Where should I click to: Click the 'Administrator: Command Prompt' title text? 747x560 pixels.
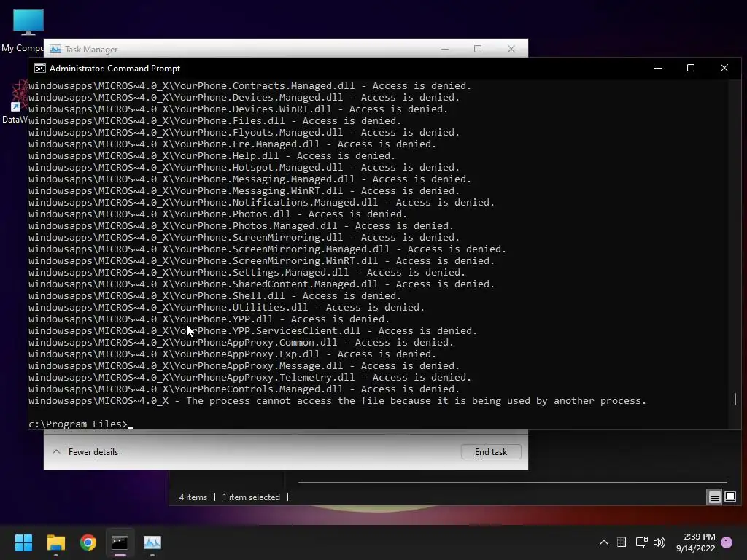(x=115, y=69)
